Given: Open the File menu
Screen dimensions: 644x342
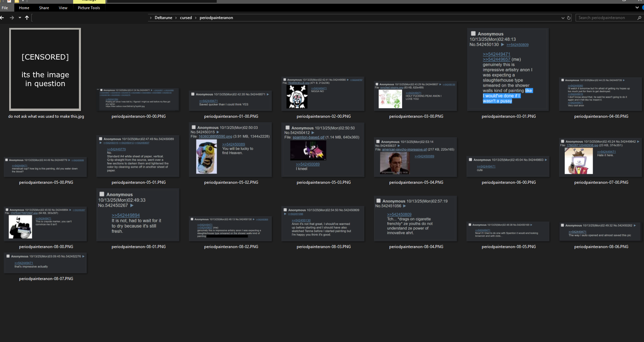Looking at the screenshot, I should pos(5,8).
